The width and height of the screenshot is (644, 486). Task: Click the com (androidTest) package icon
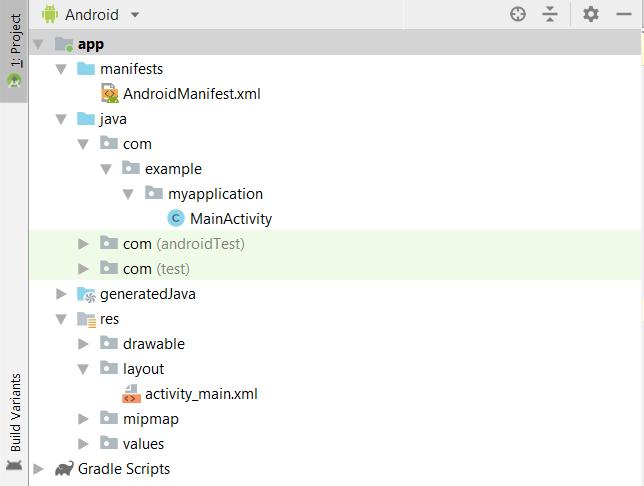[x=109, y=243]
